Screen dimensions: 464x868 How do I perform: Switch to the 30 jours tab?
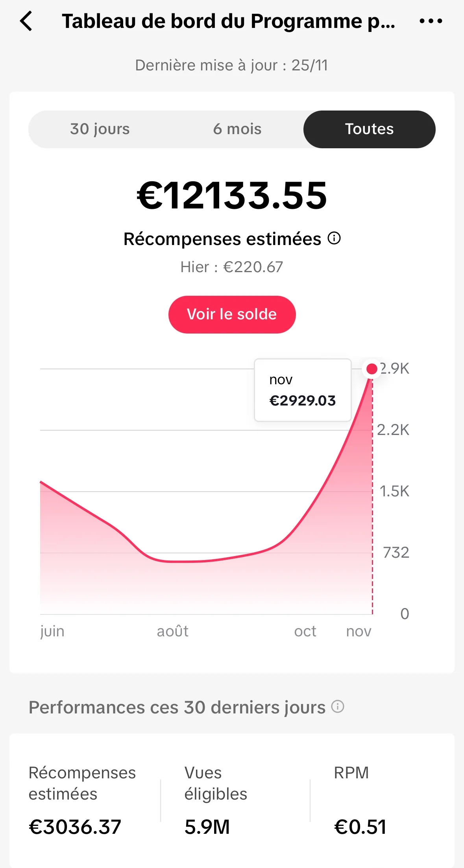(100, 129)
